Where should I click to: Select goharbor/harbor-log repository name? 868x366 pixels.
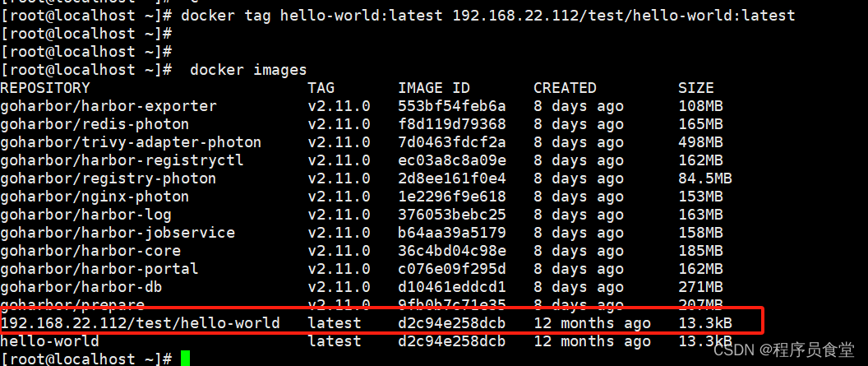tap(85, 215)
